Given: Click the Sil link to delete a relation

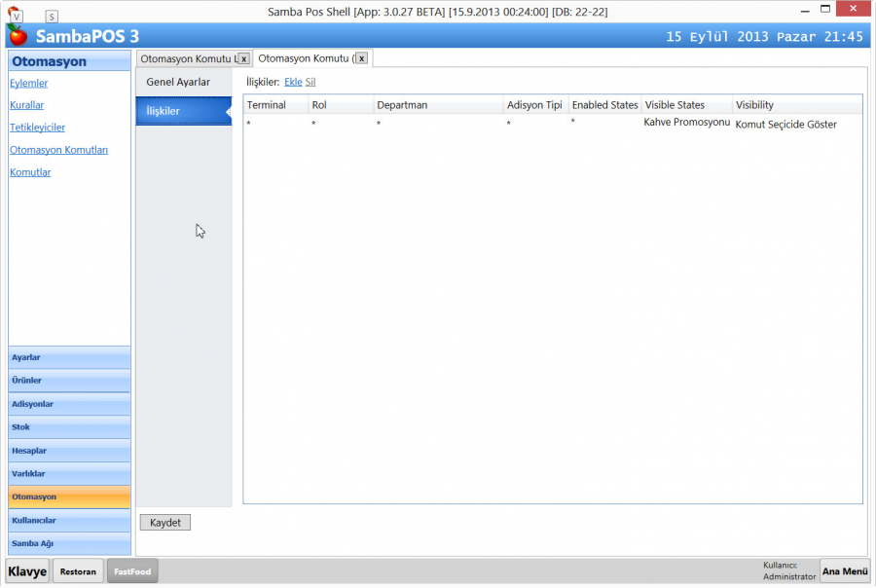Looking at the screenshot, I should point(310,82).
